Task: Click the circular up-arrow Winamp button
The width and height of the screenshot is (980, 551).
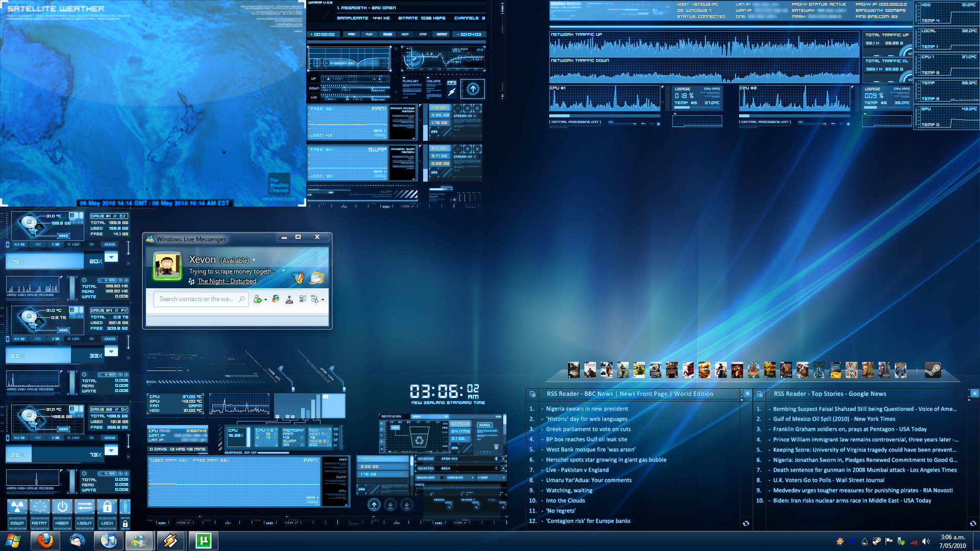Action: point(473,89)
